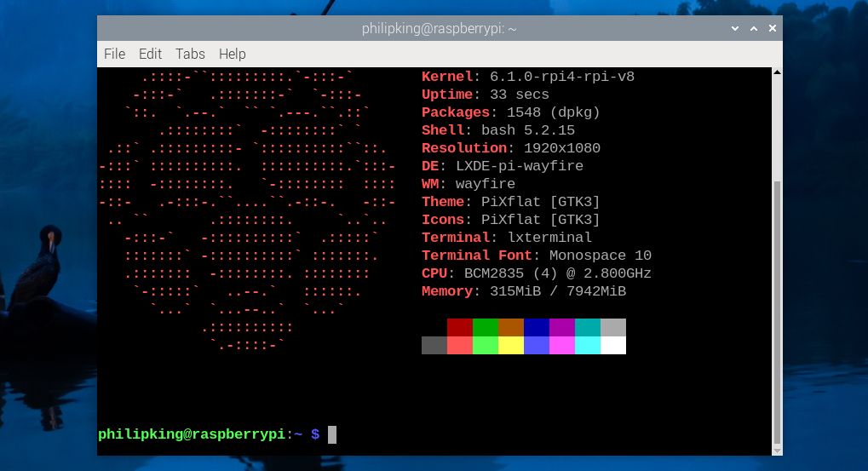The height and width of the screenshot is (471, 868).
Task: Click the WM value wayfire
Action: 486,184
